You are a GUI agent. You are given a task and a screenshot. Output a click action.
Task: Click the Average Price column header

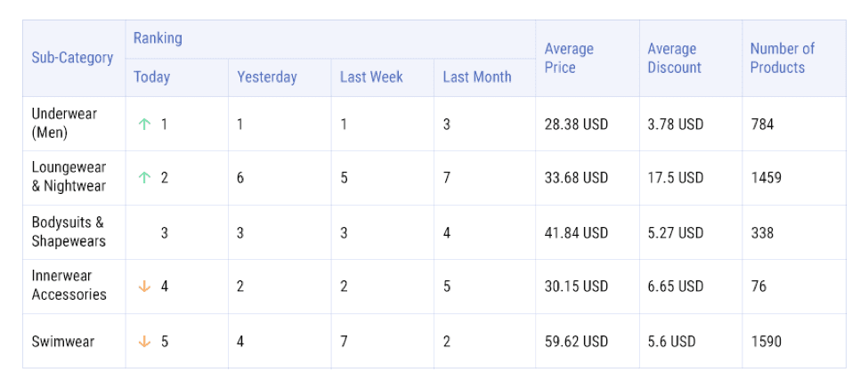point(569,58)
